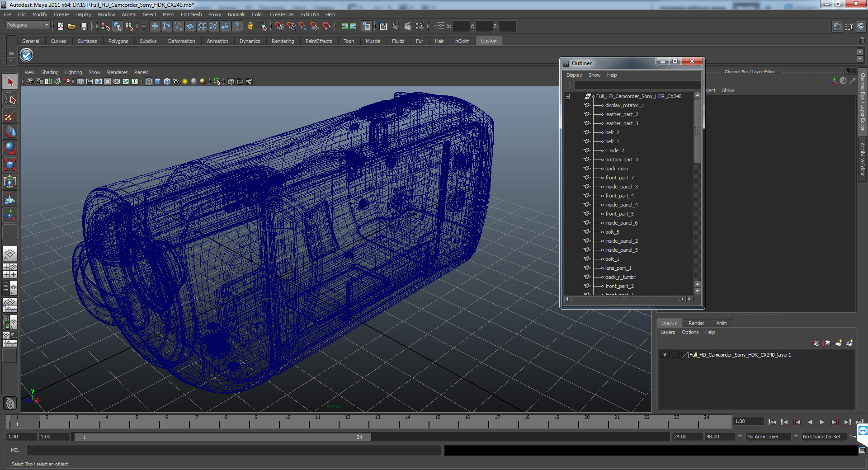
Task: Switch to the Polygons shelf tab
Action: [118, 41]
